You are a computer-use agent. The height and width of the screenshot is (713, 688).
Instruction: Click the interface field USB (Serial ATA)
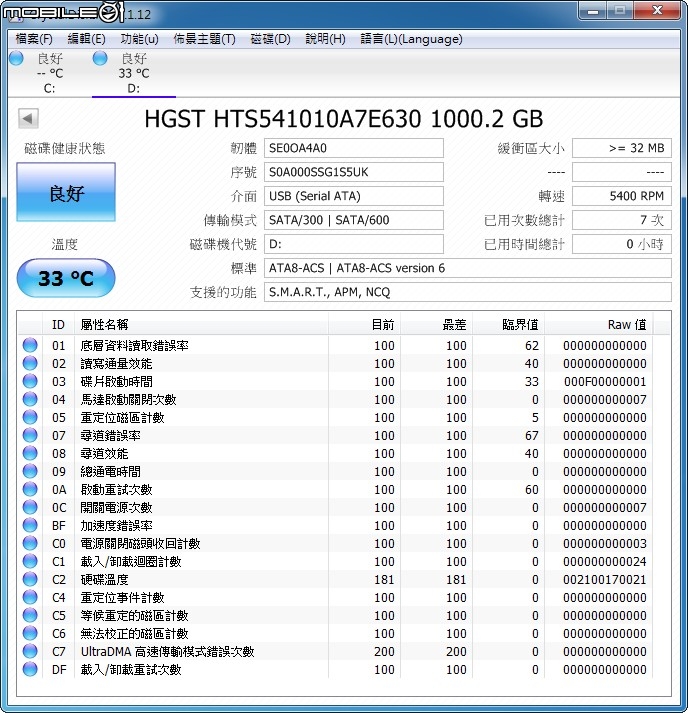click(x=353, y=196)
